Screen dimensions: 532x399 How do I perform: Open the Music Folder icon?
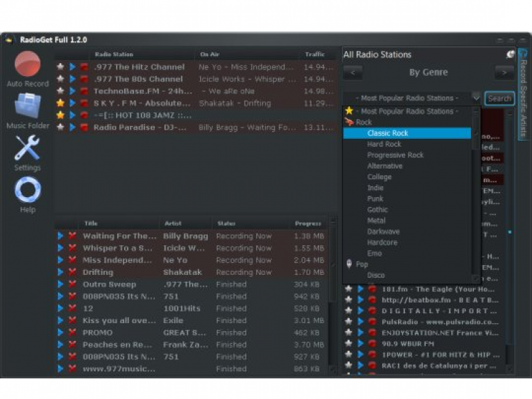tap(28, 106)
